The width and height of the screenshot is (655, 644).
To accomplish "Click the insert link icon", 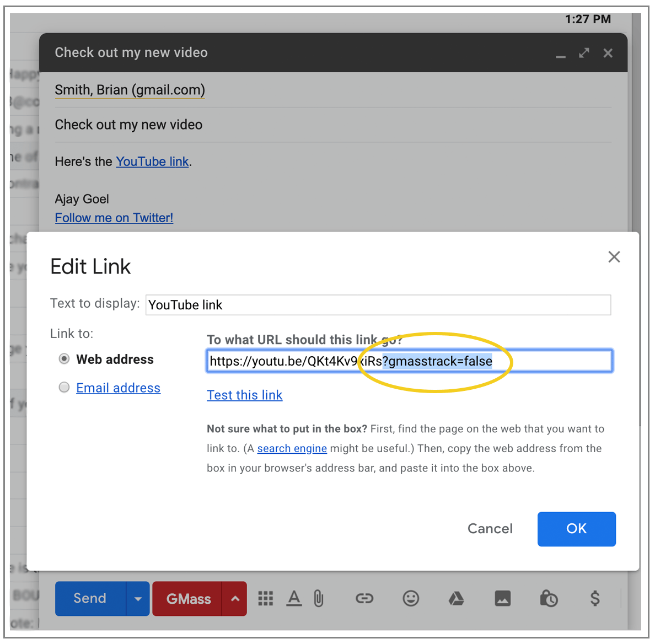I will [364, 598].
